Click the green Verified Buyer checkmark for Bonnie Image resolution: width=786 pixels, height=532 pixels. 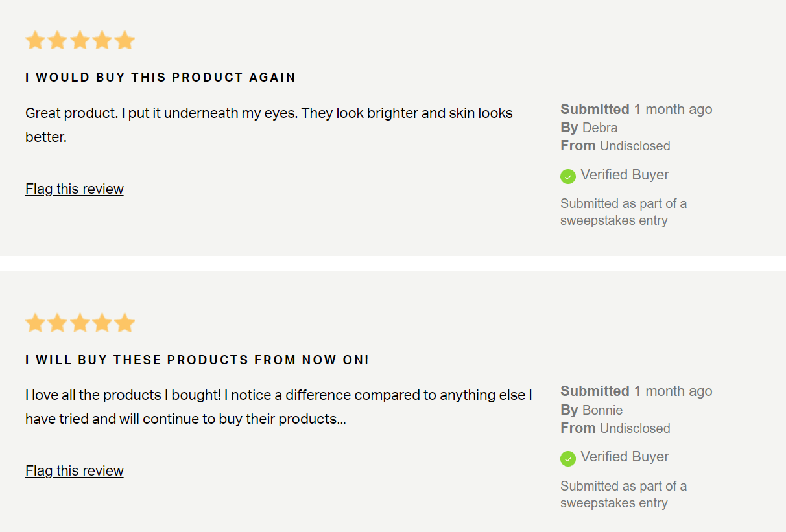(x=568, y=458)
